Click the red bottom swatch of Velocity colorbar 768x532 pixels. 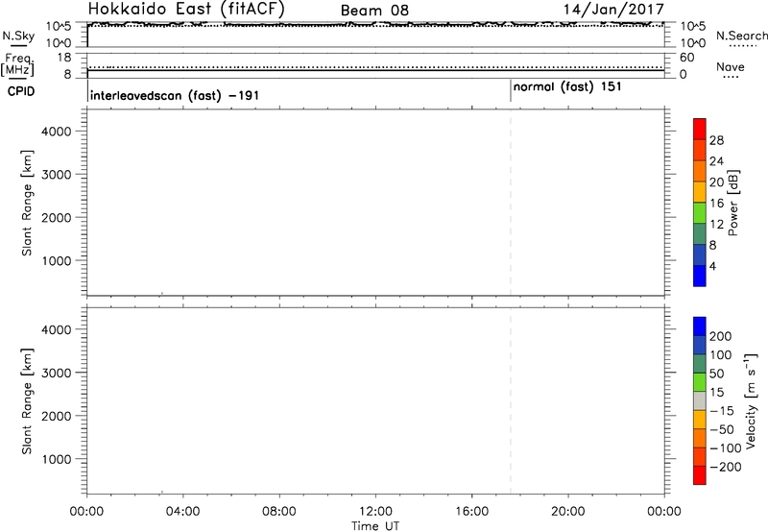click(x=700, y=475)
